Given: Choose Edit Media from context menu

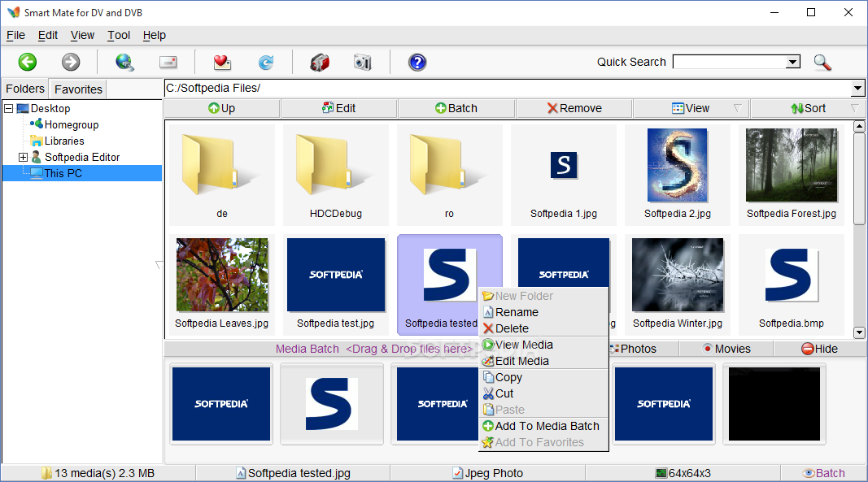Looking at the screenshot, I should 543,361.
